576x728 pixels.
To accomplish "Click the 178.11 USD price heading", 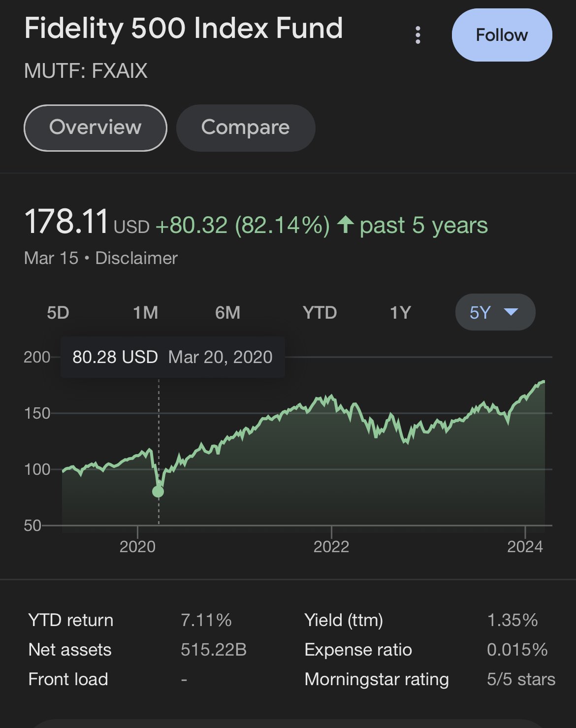I will (x=87, y=222).
